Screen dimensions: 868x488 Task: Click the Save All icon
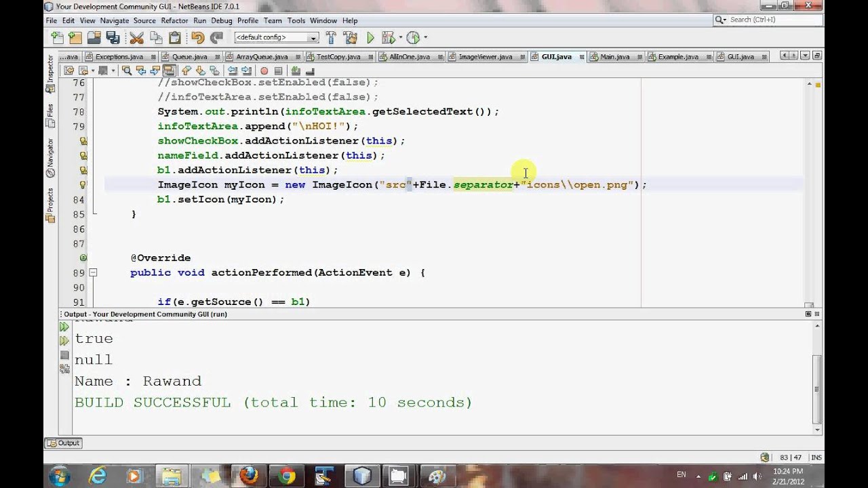pos(113,37)
